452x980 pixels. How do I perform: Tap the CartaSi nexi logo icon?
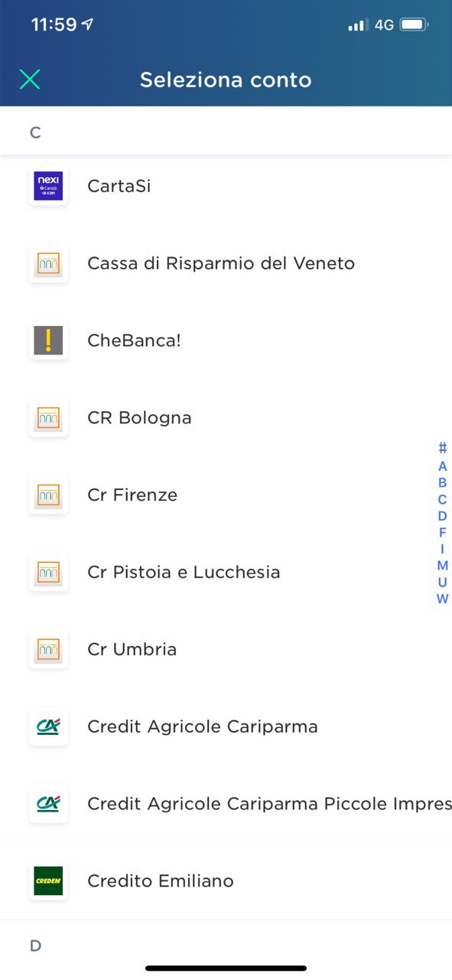coord(48,186)
